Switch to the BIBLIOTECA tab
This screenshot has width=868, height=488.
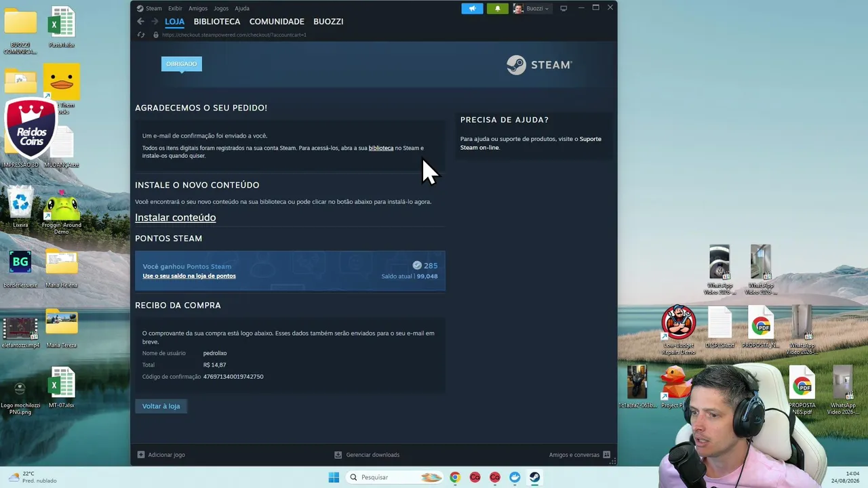(x=217, y=22)
